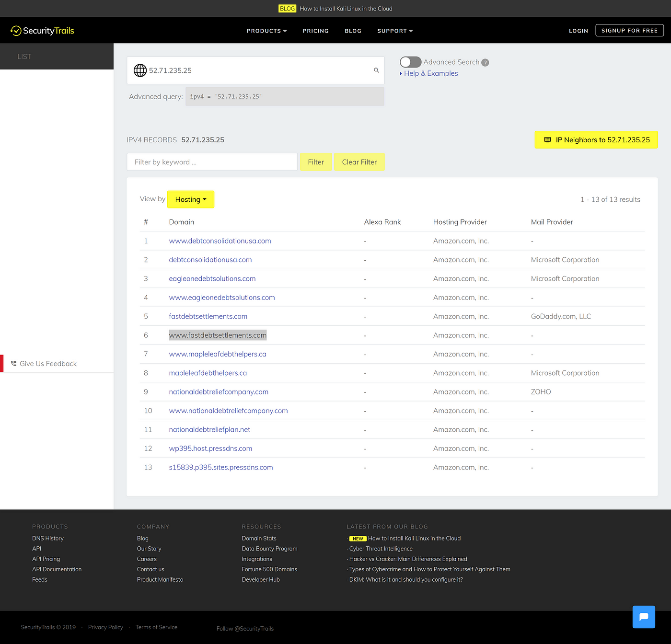Image resolution: width=671 pixels, height=644 pixels.
Task: Click the Clear Filter button
Action: (x=359, y=162)
